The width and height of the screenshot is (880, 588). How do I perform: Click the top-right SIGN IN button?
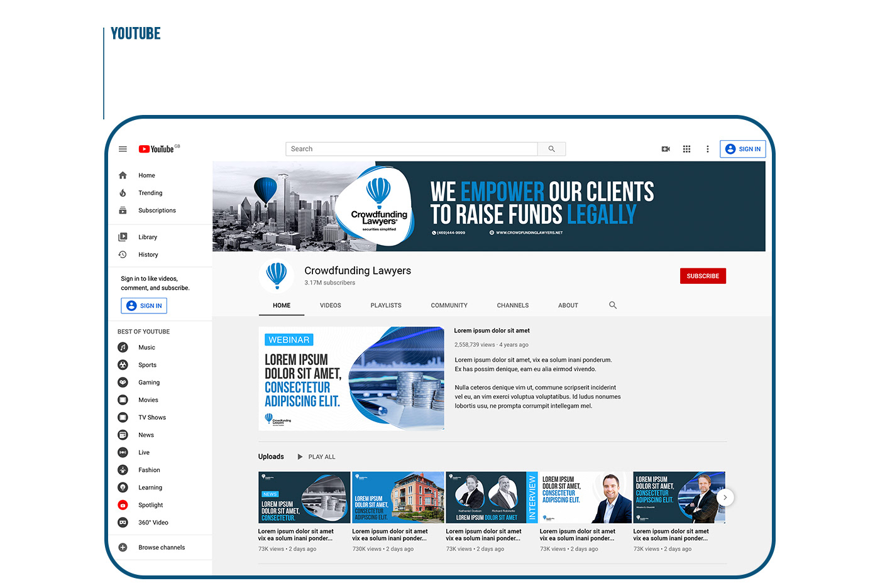coord(743,149)
